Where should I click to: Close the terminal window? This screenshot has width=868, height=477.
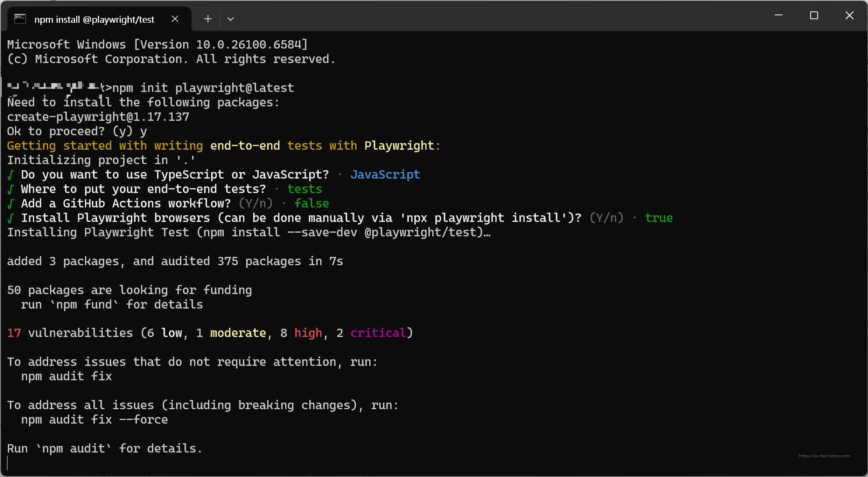tap(849, 15)
